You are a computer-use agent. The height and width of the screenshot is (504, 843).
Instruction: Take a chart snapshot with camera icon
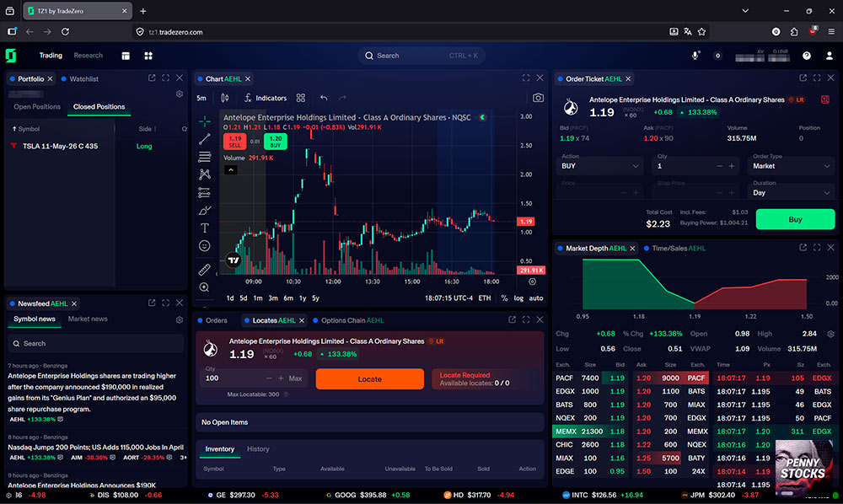coord(538,98)
